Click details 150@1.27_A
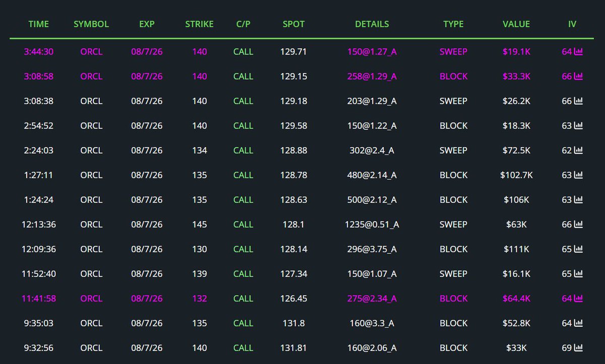Viewport: 605px width, 364px height. click(372, 51)
